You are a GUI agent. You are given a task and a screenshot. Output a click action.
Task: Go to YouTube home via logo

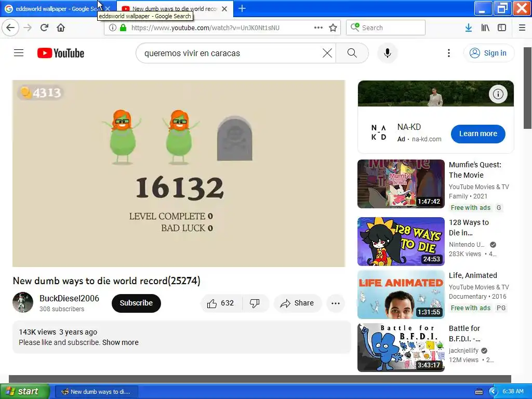pos(61,53)
